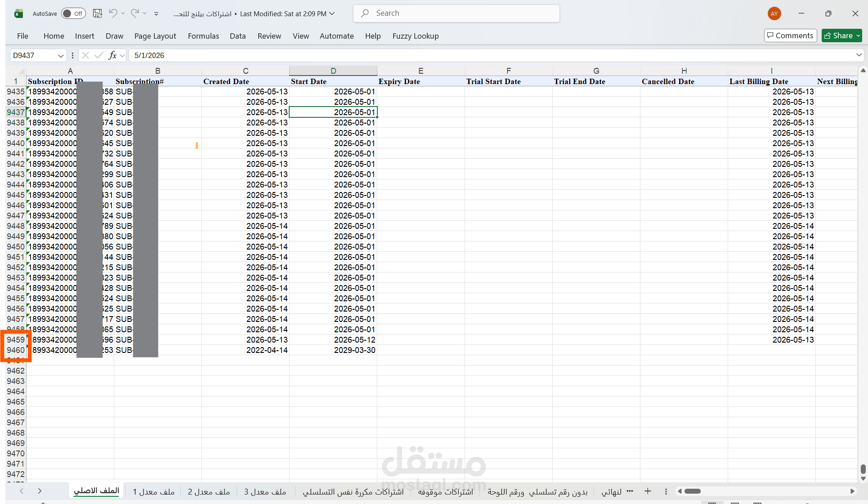Viewport: 868px width, 504px height.
Task: Click the Cancelled Date header cell
Action: 684,81
